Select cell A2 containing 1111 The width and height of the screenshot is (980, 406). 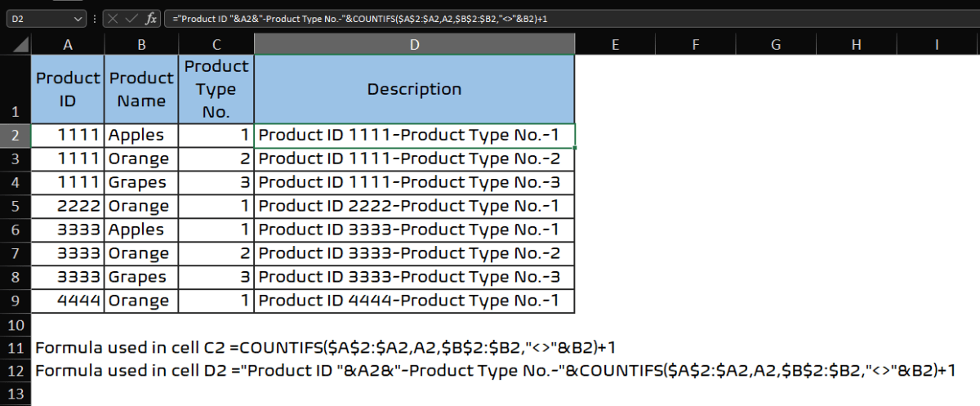[x=68, y=136]
